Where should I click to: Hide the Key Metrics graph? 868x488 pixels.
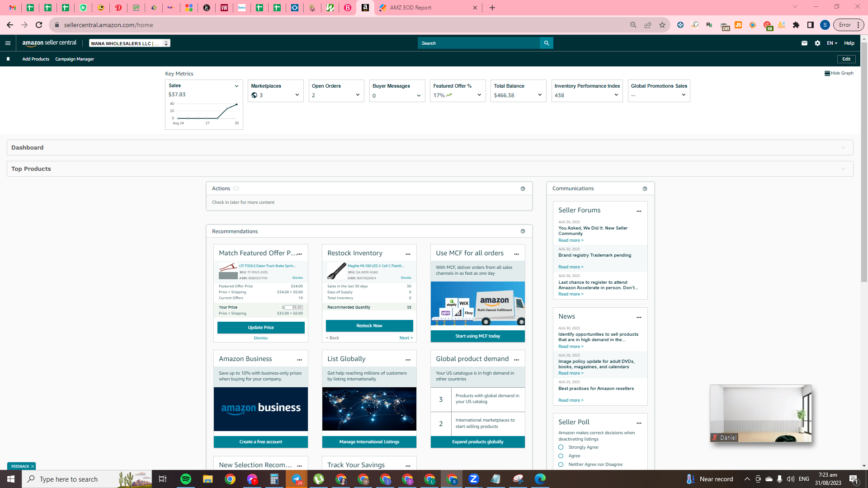pos(839,73)
